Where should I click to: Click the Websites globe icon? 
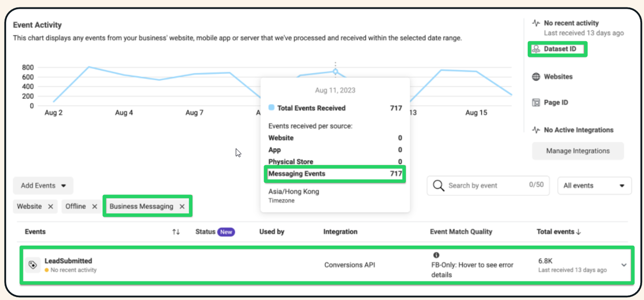[536, 77]
